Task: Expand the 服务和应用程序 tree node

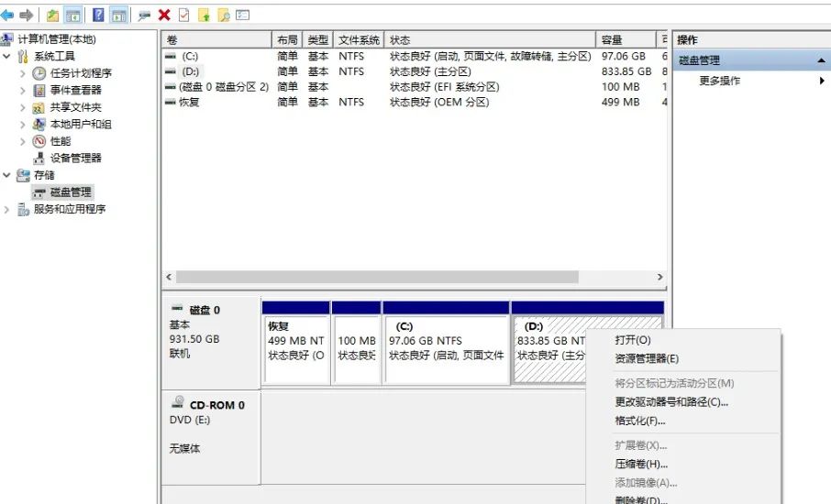Action: (6, 210)
